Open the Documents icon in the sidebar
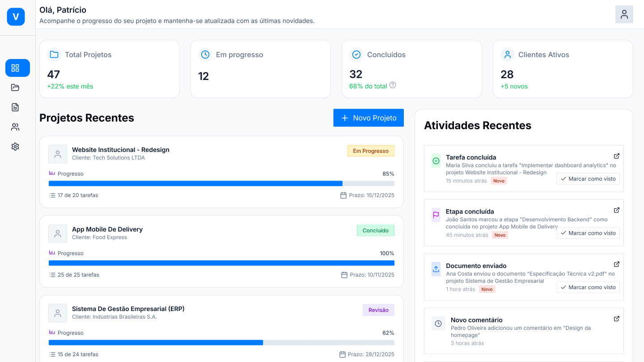Screen dimensions: 644x362 (15, 107)
